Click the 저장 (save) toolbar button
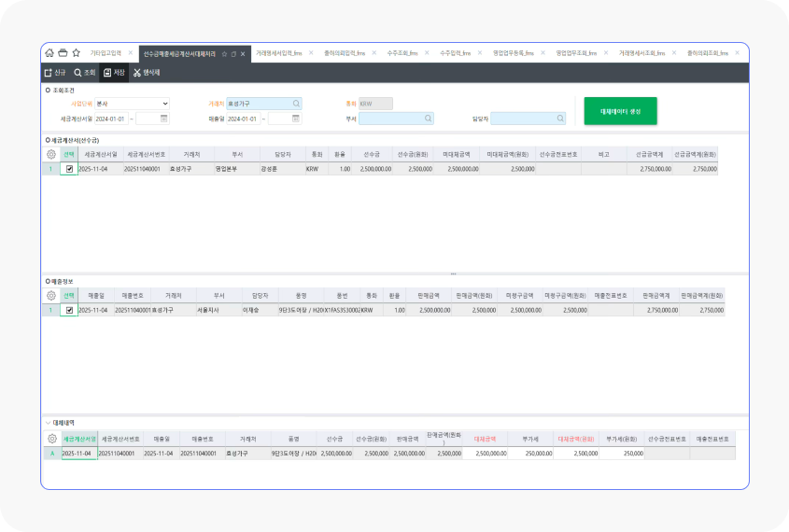789x532 pixels. click(114, 72)
